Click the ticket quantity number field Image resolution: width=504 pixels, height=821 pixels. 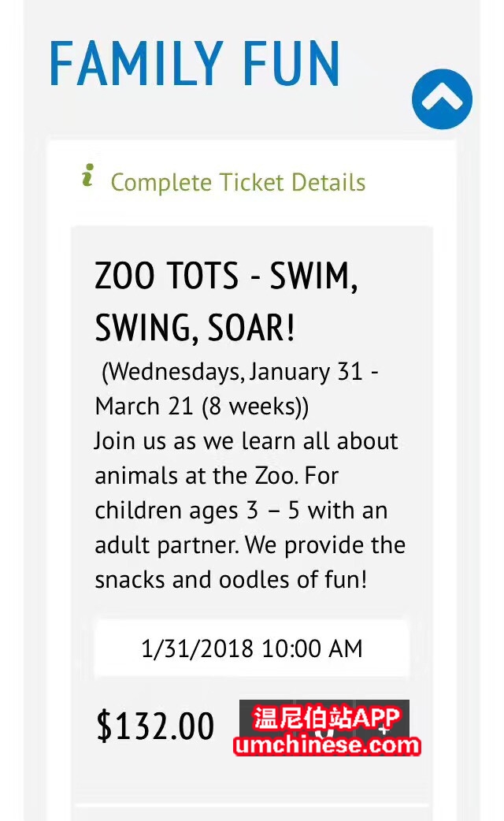tap(325, 728)
